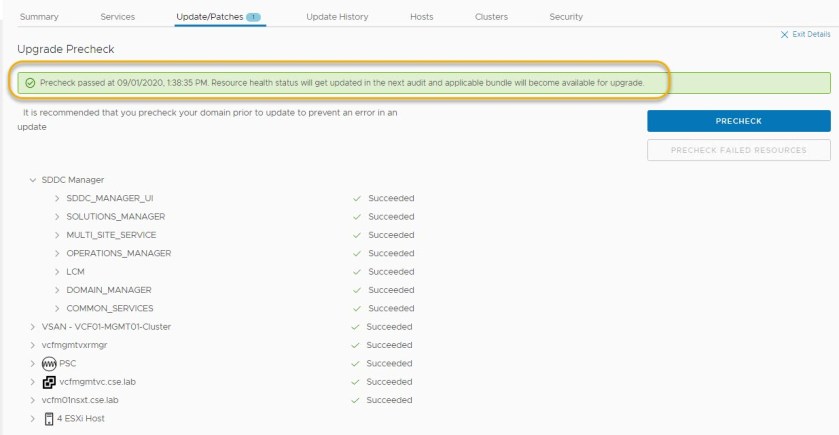Image resolution: width=839 pixels, height=435 pixels.
Task: Click the green success icon in precheck banner
Action: (30, 83)
